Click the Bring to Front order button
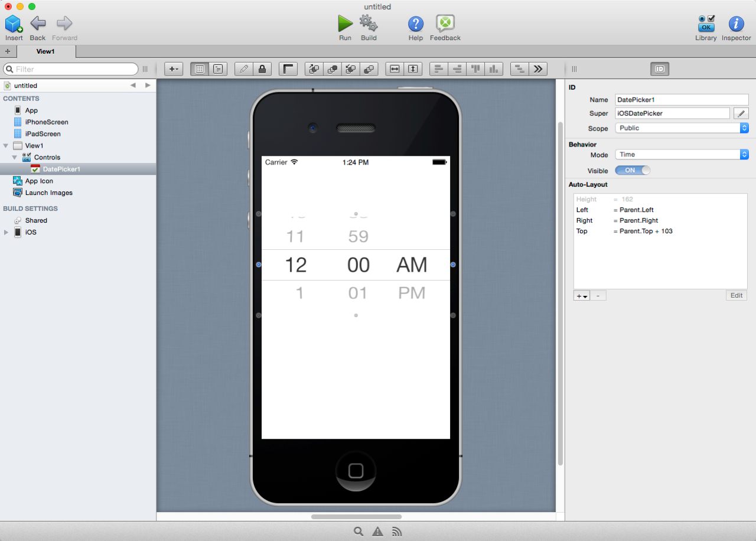The width and height of the screenshot is (756, 541). pos(332,69)
